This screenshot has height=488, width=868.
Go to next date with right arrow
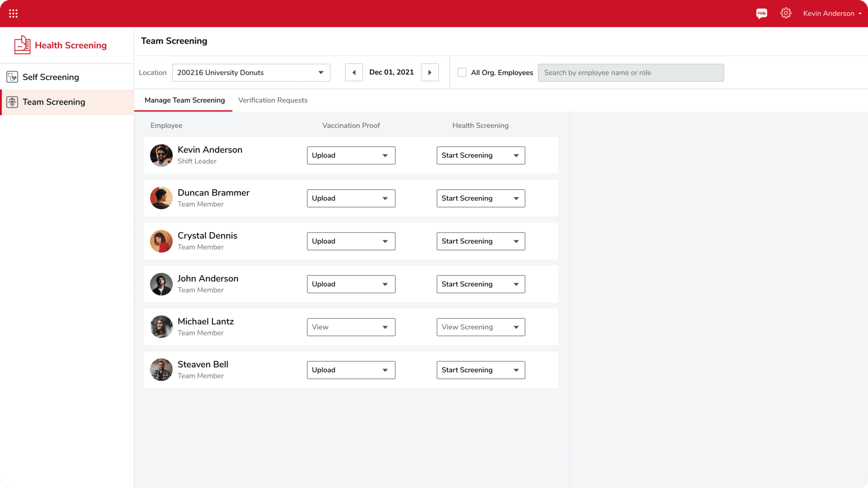pos(429,72)
